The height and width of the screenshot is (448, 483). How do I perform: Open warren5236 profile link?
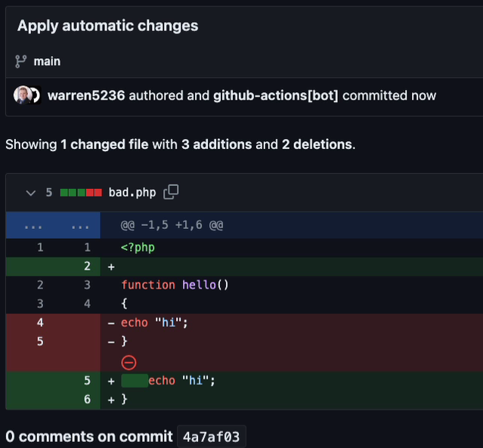click(86, 95)
